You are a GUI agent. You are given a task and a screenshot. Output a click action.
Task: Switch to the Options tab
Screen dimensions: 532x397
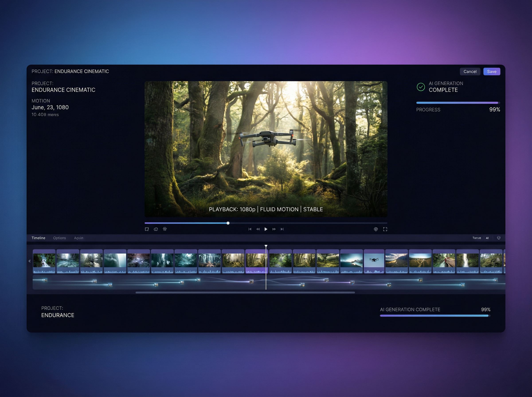coord(59,238)
